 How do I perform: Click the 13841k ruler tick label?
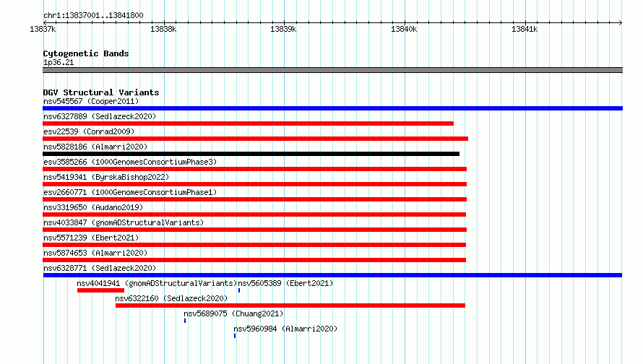tap(525, 29)
